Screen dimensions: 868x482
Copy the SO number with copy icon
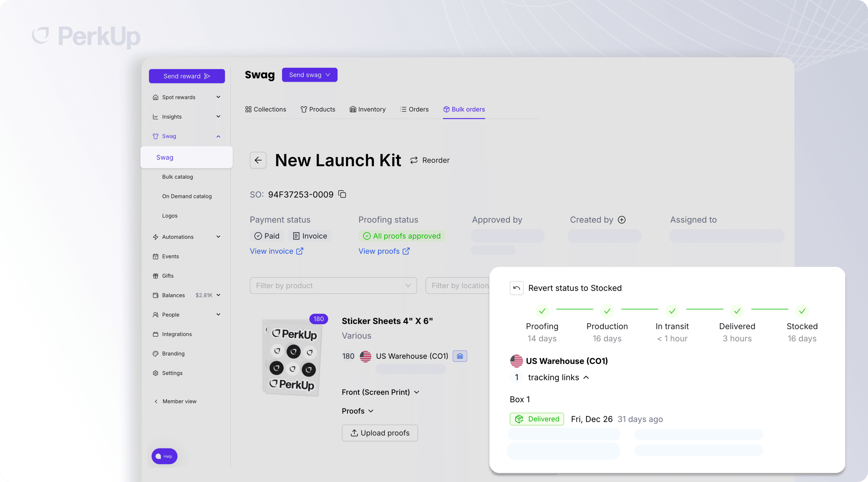(x=342, y=194)
